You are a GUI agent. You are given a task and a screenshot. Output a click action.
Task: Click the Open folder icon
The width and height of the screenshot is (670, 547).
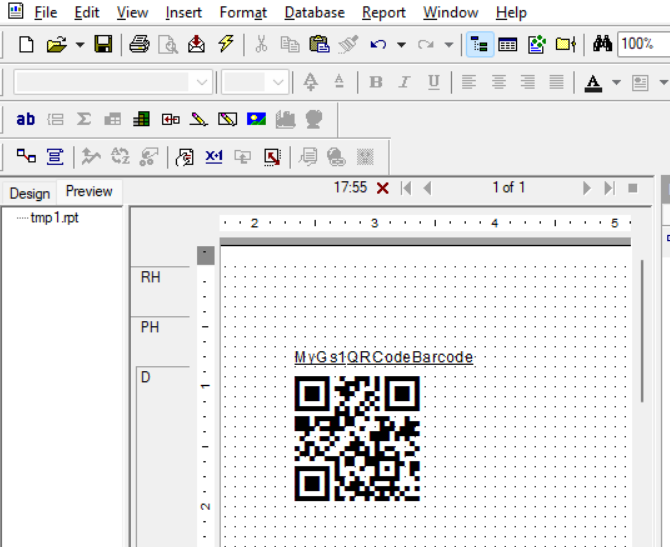click(56, 44)
